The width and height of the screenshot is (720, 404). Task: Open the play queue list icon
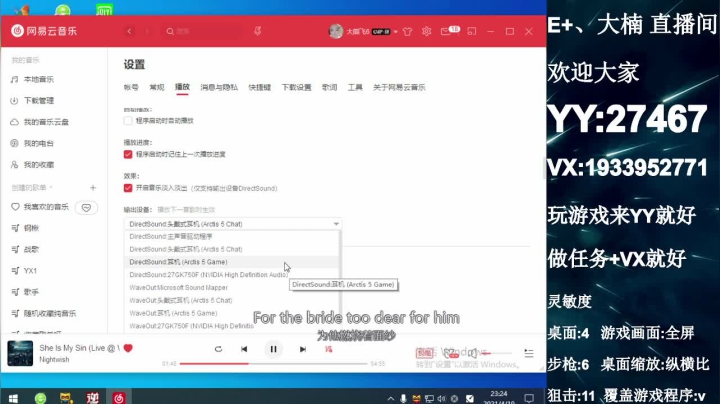(529, 353)
